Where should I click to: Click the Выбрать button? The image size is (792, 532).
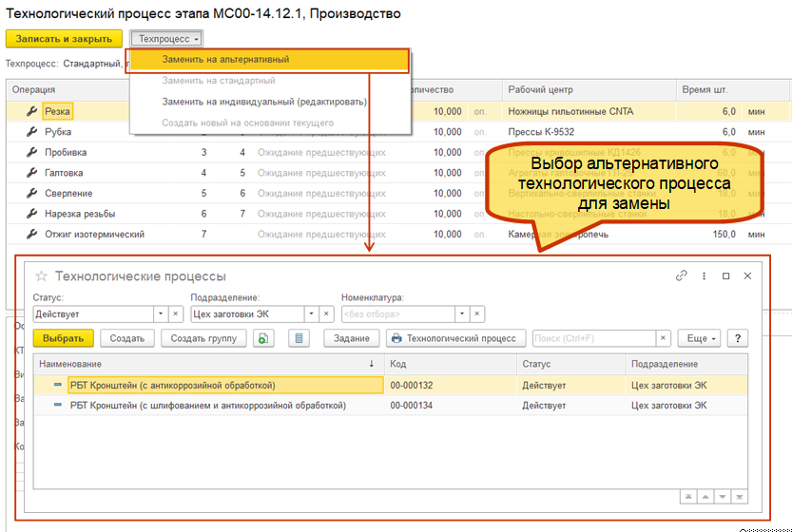pyautogui.click(x=63, y=338)
